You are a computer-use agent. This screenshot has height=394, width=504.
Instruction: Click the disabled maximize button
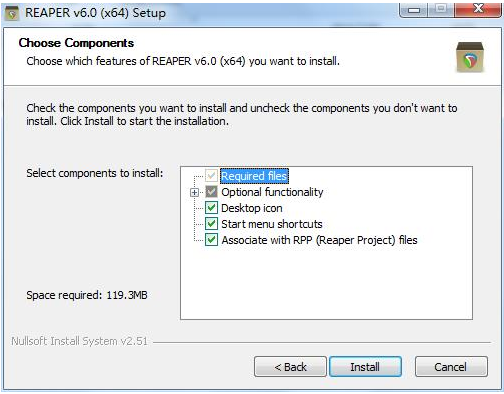click(x=441, y=9)
